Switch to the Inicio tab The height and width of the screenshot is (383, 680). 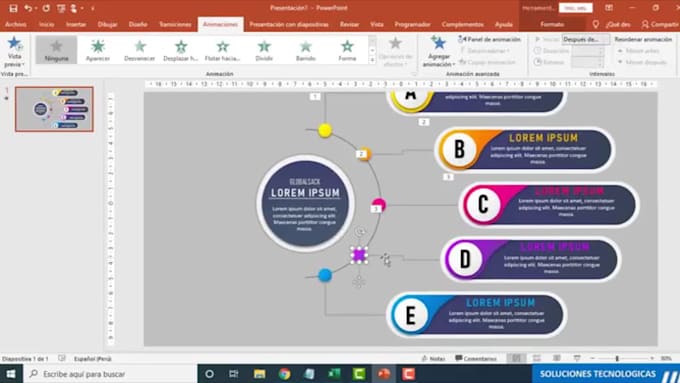tap(46, 24)
